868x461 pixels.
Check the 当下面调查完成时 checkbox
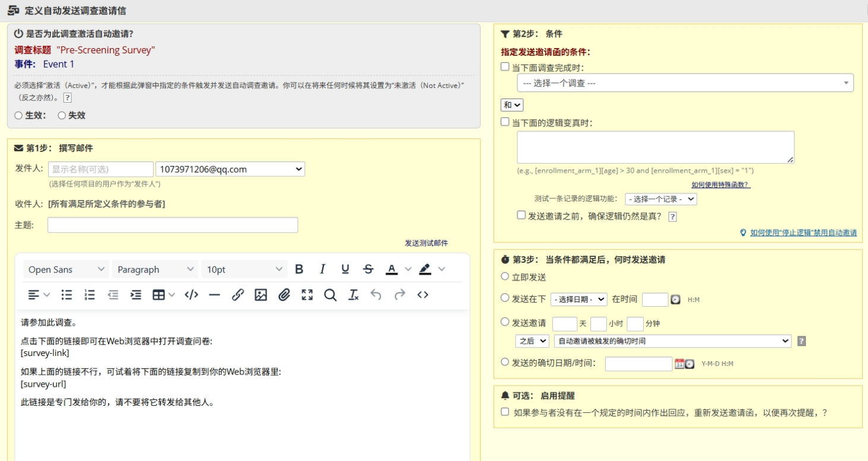coord(505,67)
